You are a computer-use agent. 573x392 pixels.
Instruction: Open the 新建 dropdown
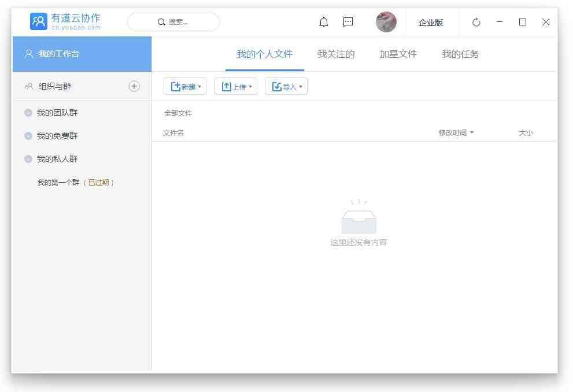(186, 87)
